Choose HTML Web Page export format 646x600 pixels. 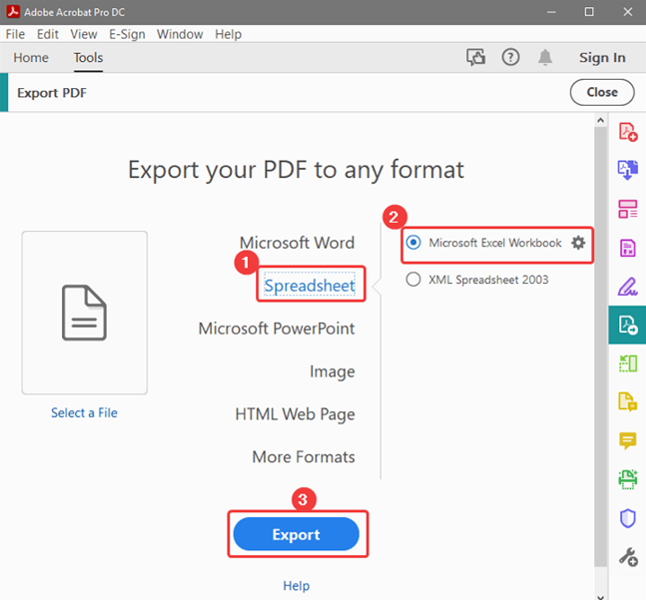[295, 414]
